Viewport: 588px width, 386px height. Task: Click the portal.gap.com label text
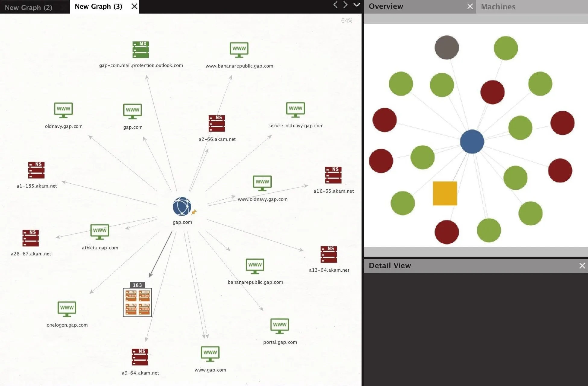click(x=280, y=342)
